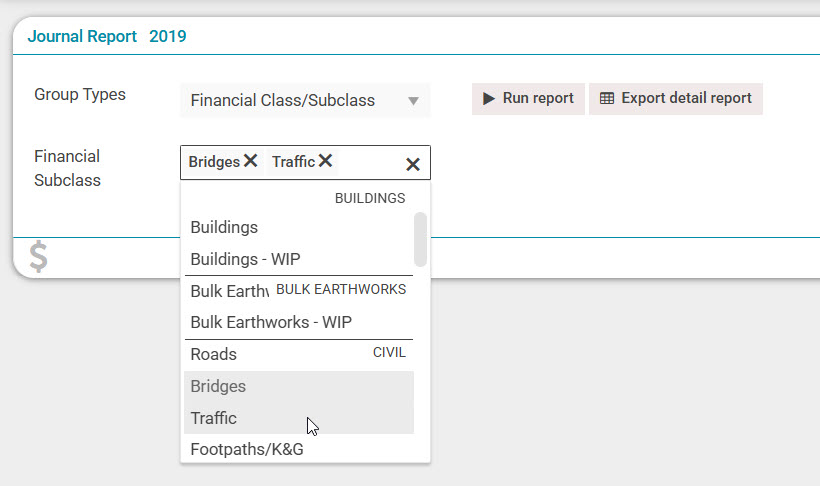The height and width of the screenshot is (486, 820).
Task: Remove the Traffic tag with its X
Action: click(x=325, y=161)
